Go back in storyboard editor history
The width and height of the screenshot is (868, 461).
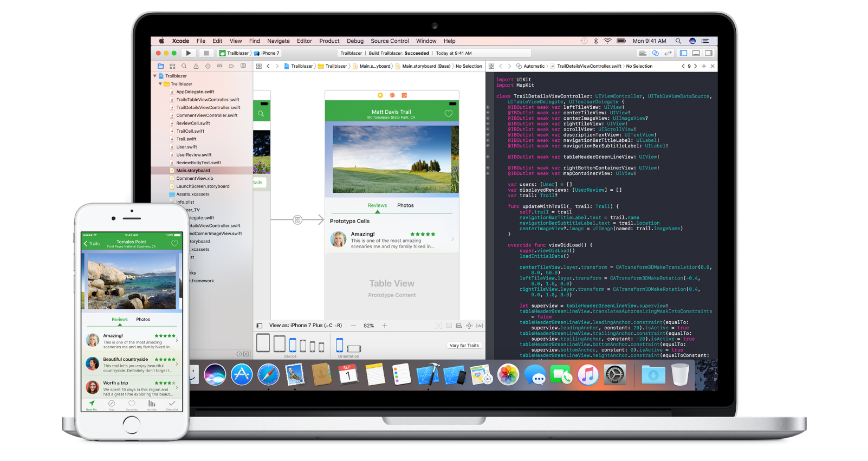pos(268,66)
